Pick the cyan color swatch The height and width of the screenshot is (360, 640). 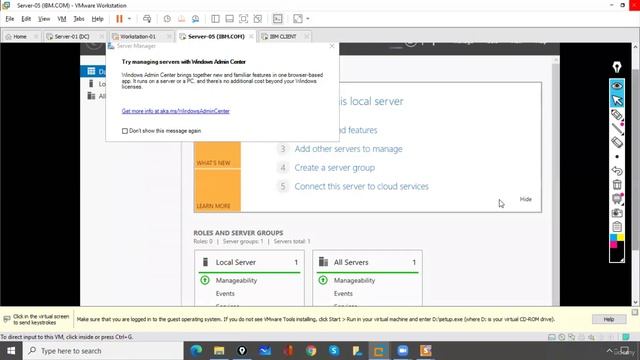(613, 238)
